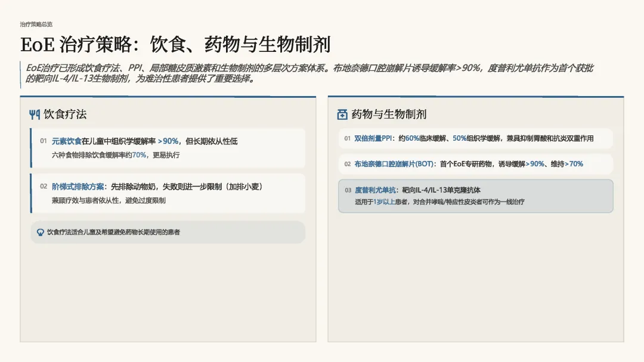Viewport: 644px width, 362px height.
Task: Click the number 03 in the 度普利尤单抗 card
Action: pos(348,190)
